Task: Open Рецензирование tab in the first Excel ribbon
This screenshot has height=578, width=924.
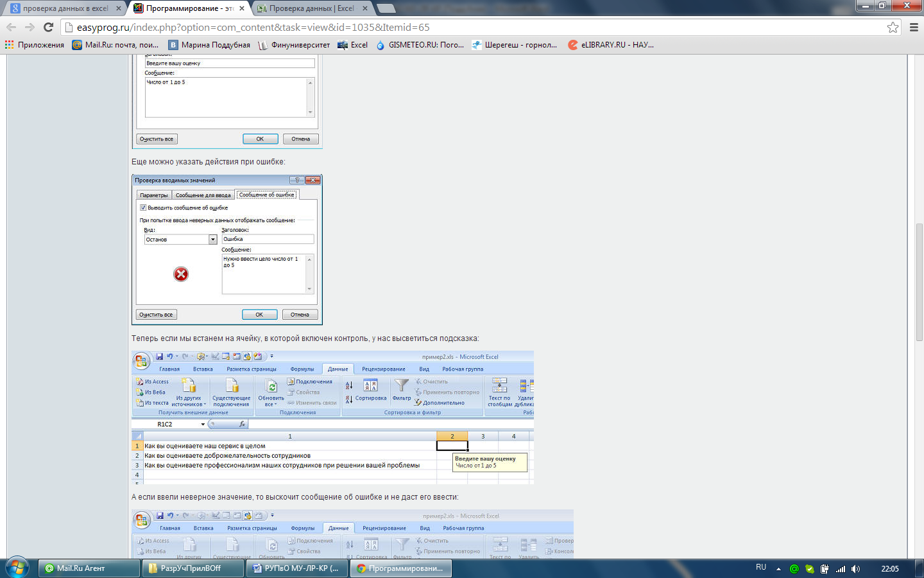Action: (x=384, y=369)
